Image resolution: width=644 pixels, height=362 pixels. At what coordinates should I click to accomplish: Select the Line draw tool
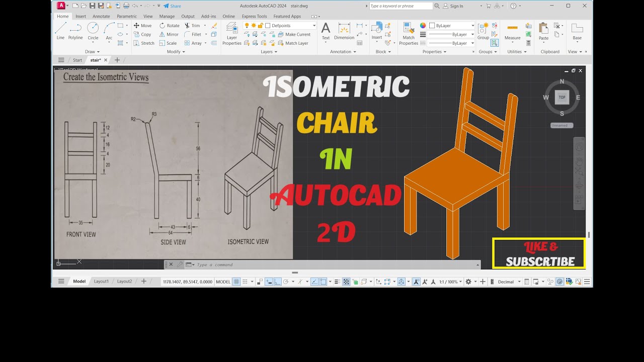tap(60, 31)
